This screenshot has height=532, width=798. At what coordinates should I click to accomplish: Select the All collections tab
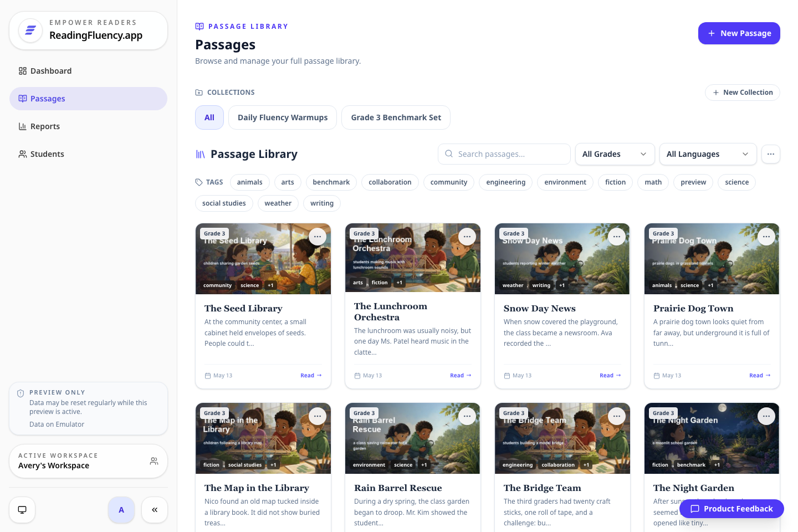pos(209,117)
